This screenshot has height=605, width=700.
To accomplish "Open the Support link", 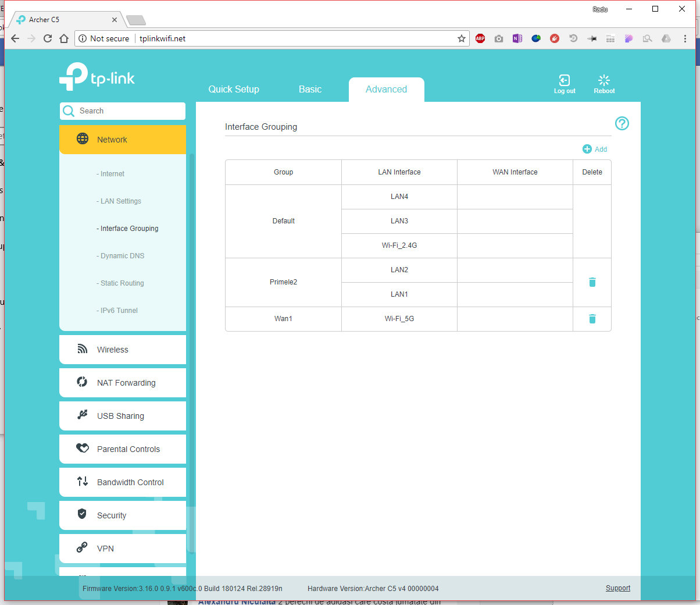I will (617, 588).
